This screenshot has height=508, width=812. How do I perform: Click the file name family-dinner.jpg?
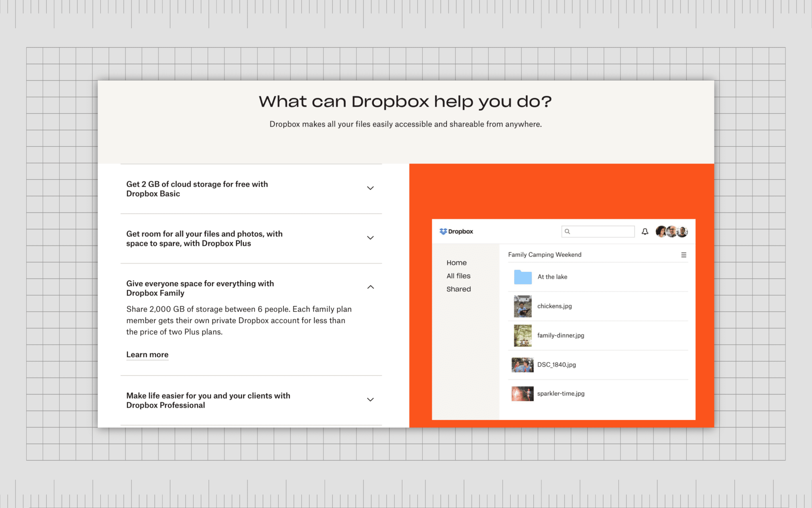(561, 335)
